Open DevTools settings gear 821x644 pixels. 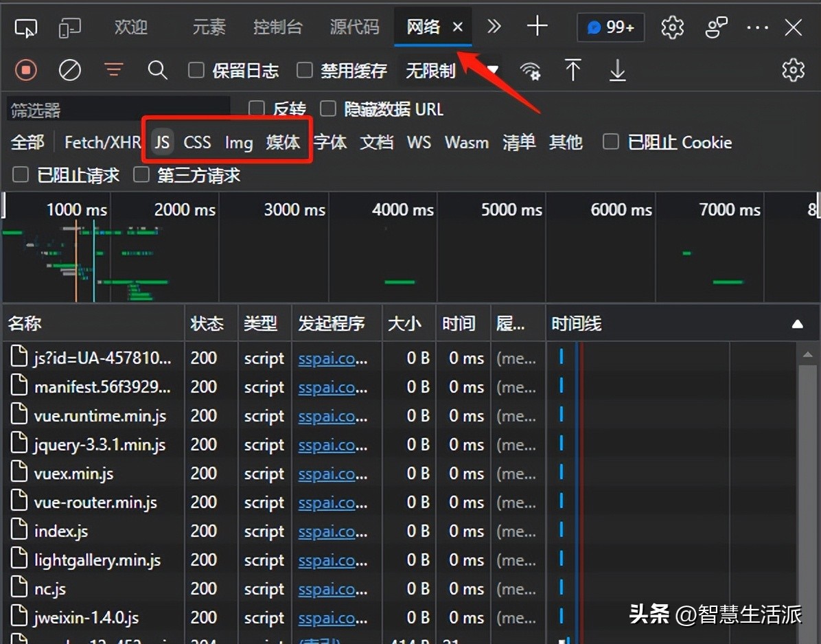pyautogui.click(x=671, y=27)
